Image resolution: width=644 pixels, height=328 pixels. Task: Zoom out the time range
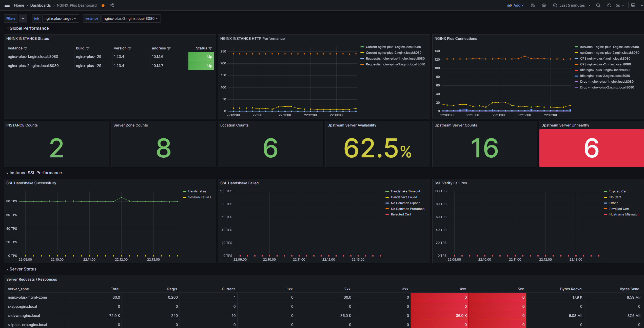click(598, 5)
